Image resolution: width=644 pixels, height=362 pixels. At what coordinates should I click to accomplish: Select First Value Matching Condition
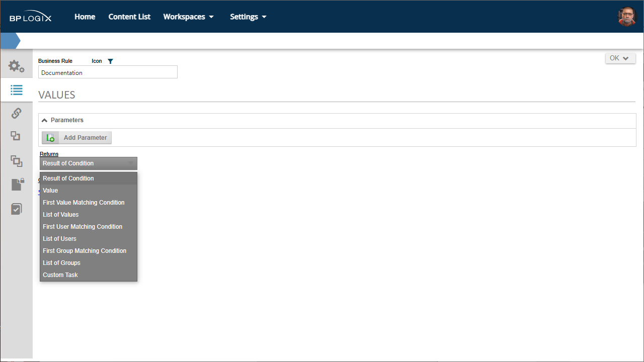(89, 203)
